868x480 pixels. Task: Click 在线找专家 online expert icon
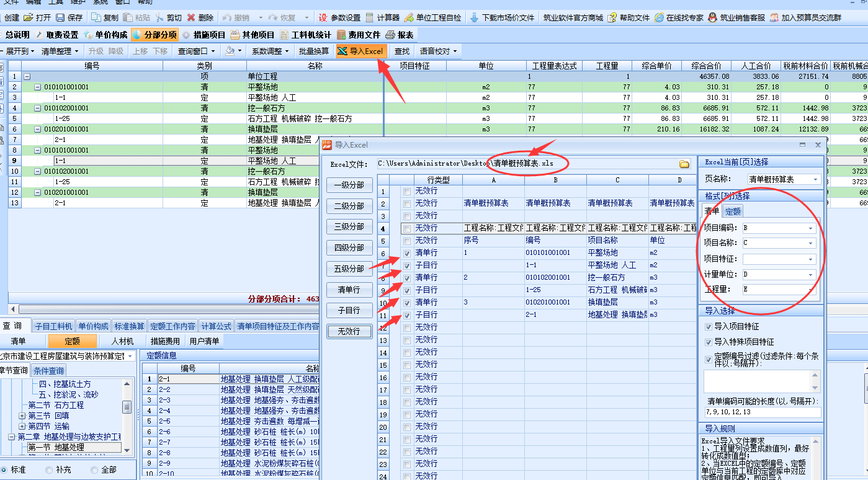[x=659, y=17]
